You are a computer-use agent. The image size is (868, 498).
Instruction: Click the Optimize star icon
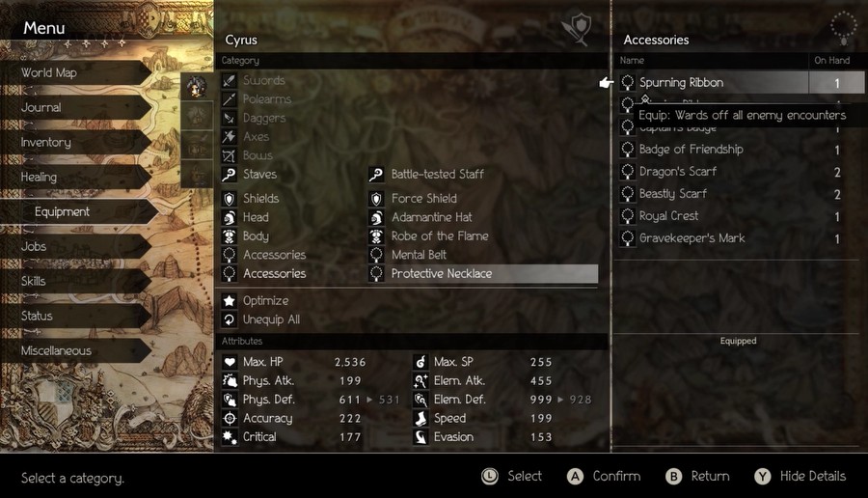[x=230, y=301]
